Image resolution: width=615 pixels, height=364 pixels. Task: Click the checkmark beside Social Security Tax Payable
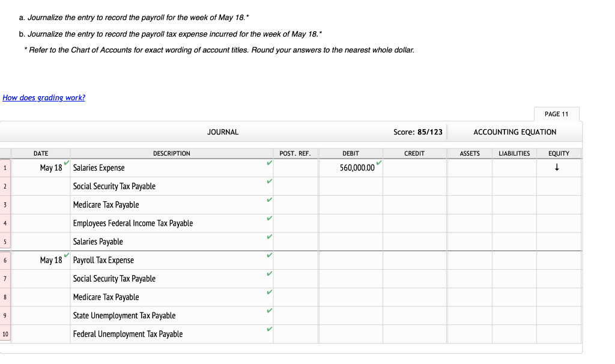pos(268,181)
